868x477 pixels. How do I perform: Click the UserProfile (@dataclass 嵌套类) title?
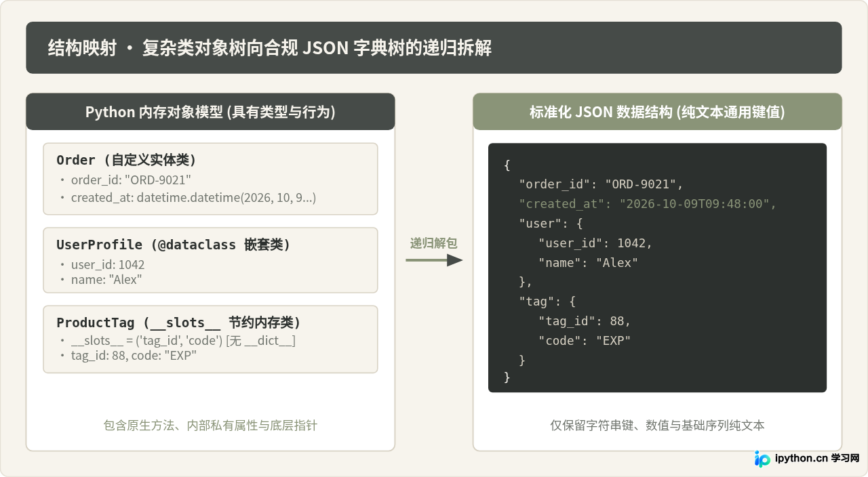174,245
